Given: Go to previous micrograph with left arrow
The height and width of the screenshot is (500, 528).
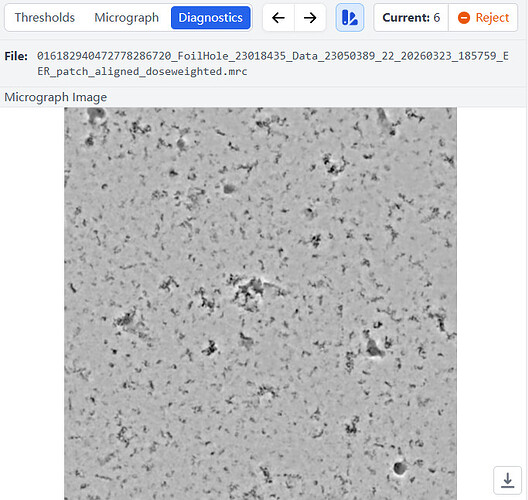Looking at the screenshot, I should (x=278, y=18).
